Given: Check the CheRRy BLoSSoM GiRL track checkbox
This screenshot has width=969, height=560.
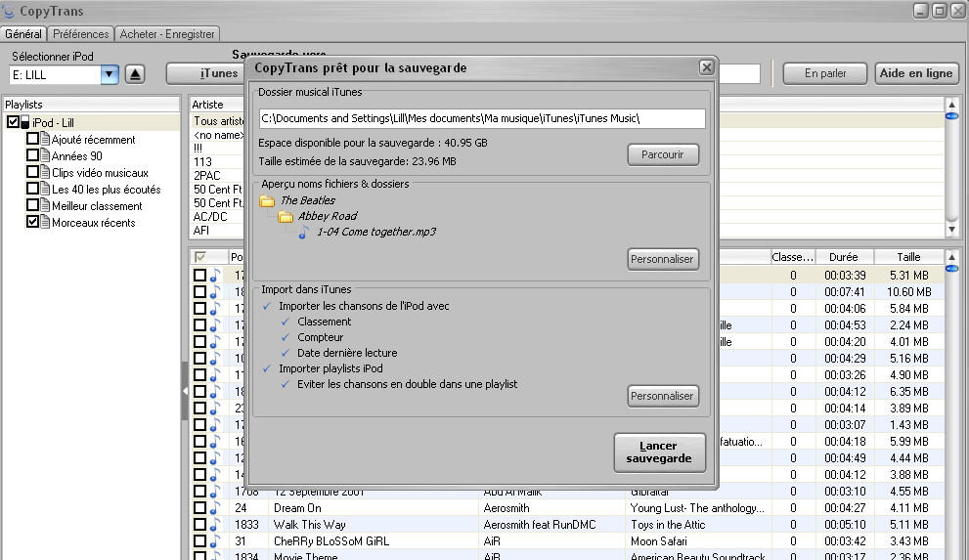Looking at the screenshot, I should [x=199, y=541].
